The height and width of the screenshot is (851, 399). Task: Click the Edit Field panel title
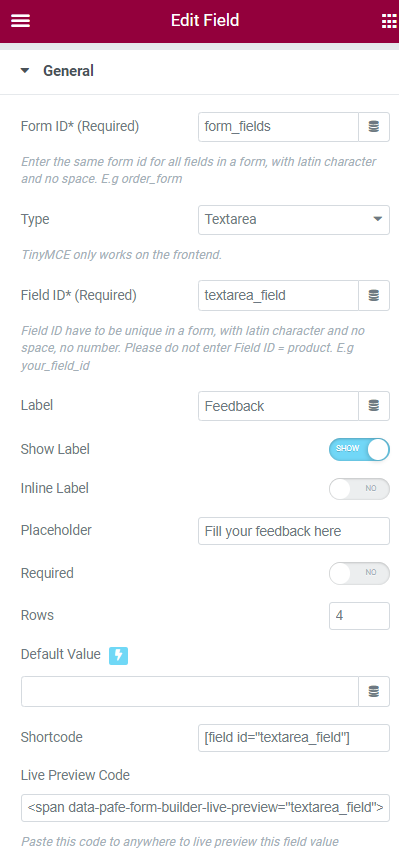tap(205, 21)
